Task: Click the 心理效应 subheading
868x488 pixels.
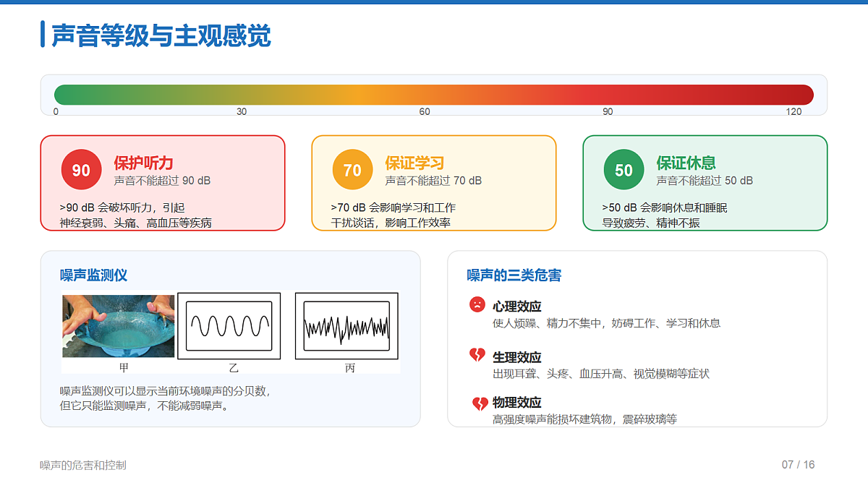Action: click(517, 307)
